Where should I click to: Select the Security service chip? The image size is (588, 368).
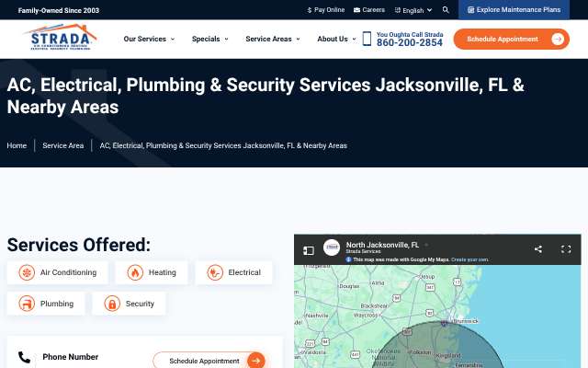(x=129, y=304)
